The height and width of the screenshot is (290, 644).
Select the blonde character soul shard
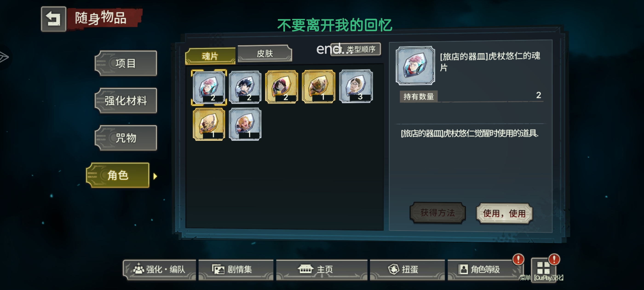point(245,124)
